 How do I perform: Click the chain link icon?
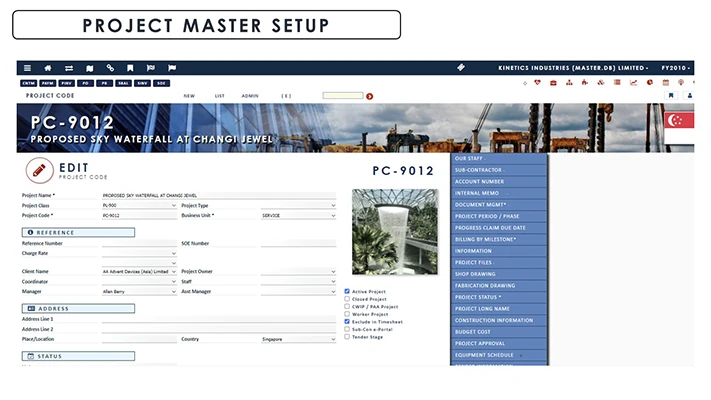tap(110, 68)
